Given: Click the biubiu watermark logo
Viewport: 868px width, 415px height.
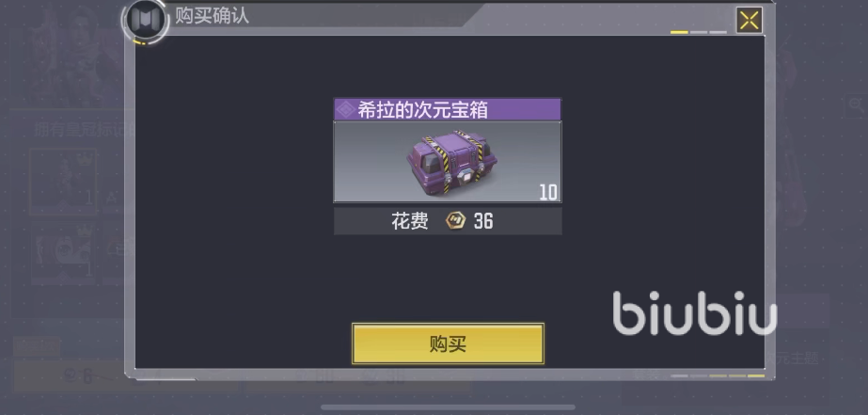Looking at the screenshot, I should point(695,313).
